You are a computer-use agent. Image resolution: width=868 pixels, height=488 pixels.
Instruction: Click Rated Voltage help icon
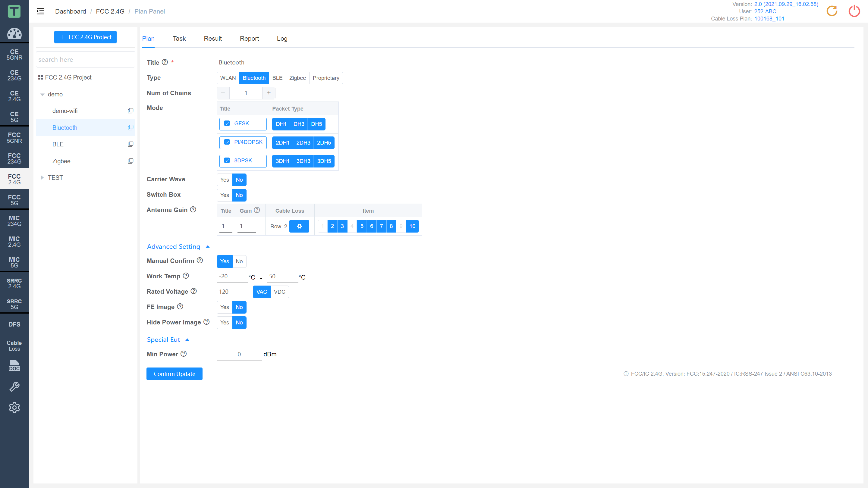(x=194, y=291)
